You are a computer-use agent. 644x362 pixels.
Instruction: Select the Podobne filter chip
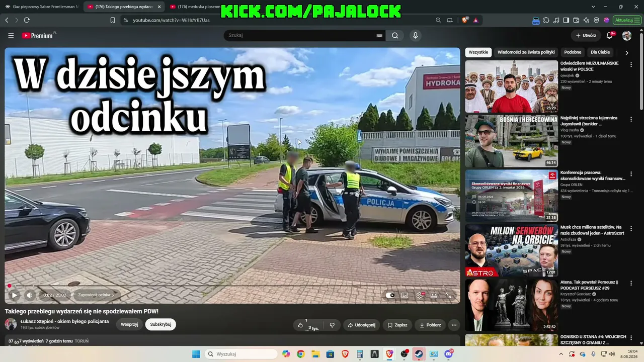click(x=573, y=52)
